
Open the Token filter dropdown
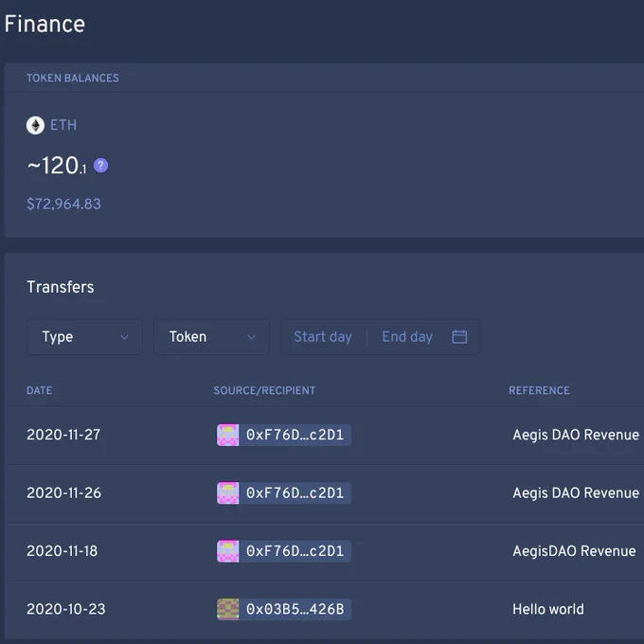click(211, 337)
